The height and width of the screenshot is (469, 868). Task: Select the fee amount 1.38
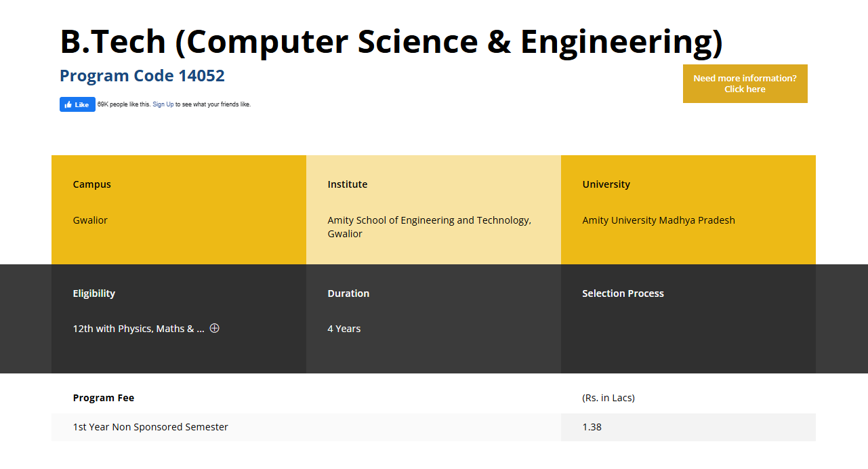(591, 427)
